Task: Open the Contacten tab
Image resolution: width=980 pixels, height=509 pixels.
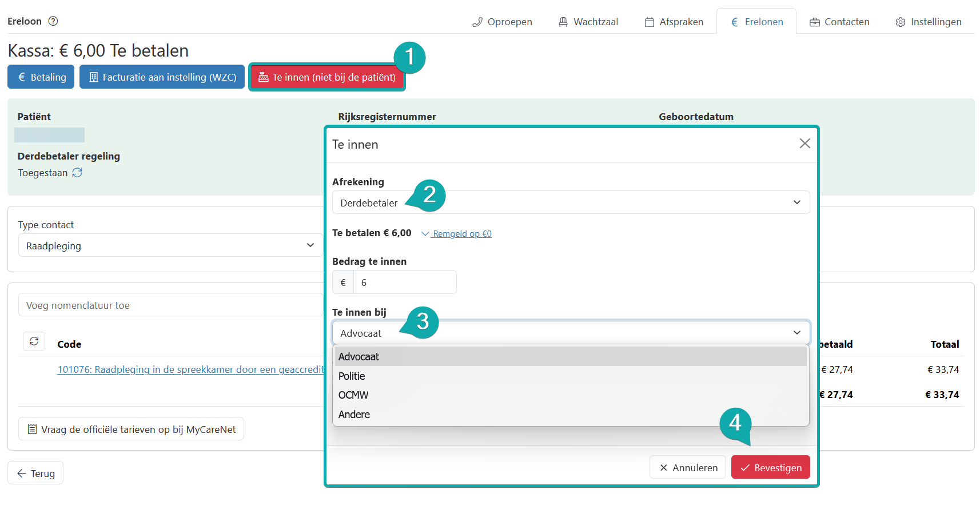Action: (x=839, y=22)
